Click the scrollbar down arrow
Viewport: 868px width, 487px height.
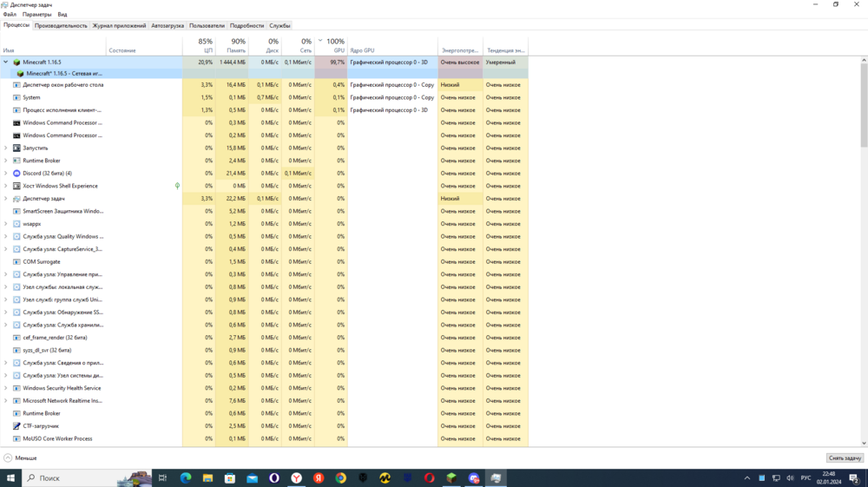[x=865, y=444]
